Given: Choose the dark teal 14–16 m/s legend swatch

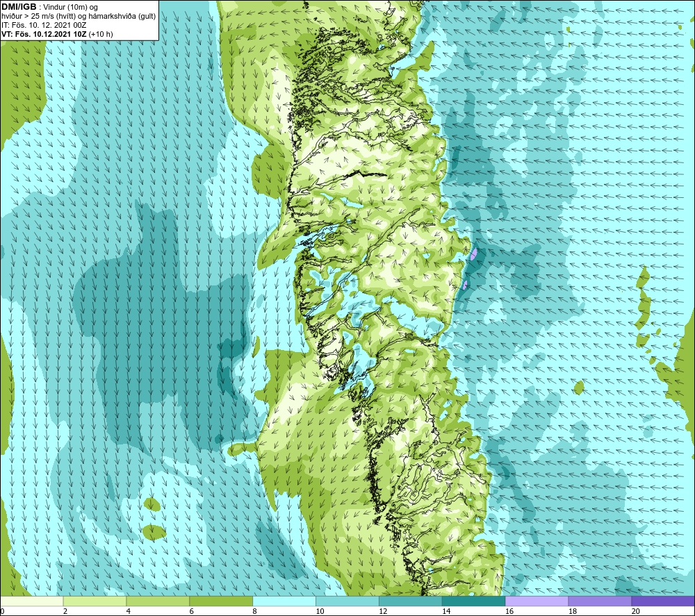Looking at the screenshot, I should [474, 601].
